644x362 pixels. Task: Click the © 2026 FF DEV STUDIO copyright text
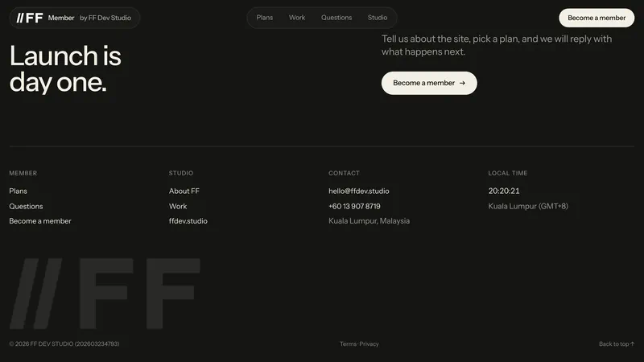pos(64,344)
